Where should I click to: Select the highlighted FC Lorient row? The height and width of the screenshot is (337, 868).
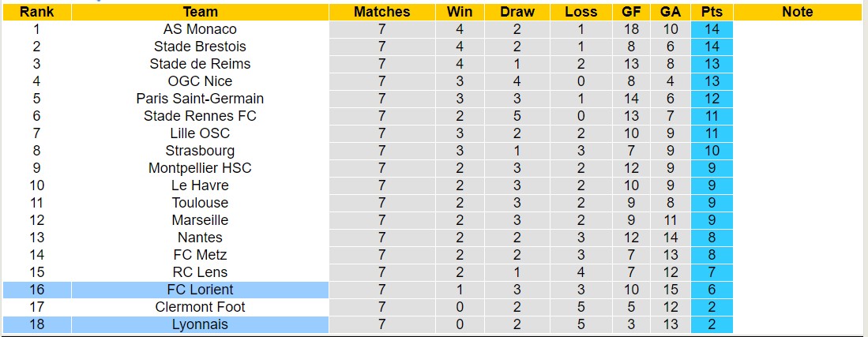[x=200, y=290]
